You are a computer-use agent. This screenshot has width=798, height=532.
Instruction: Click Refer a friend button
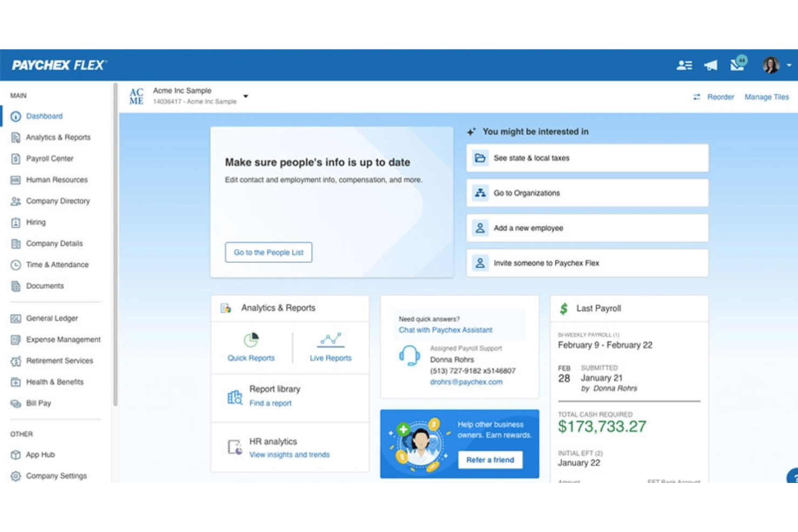490,460
